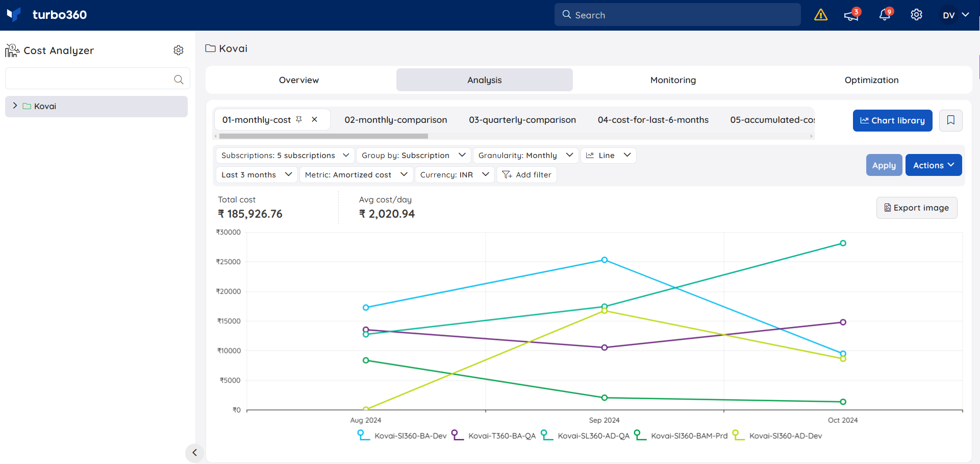This screenshot has width=980, height=464.
Task: Click the Kovai breadcrumb folder title
Action: [227, 48]
